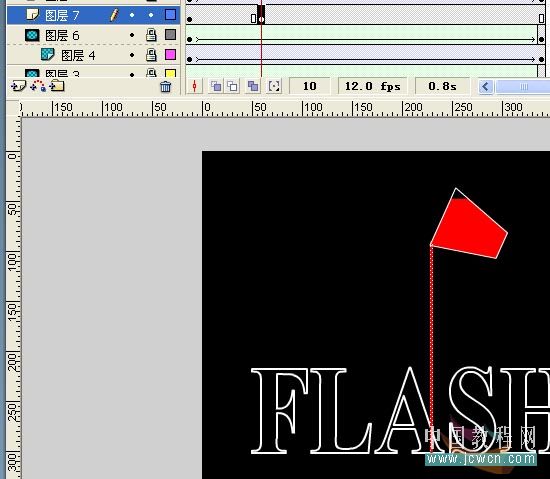The width and height of the screenshot is (550, 479).
Task: Enable Onion Skin mode
Action: point(216,86)
